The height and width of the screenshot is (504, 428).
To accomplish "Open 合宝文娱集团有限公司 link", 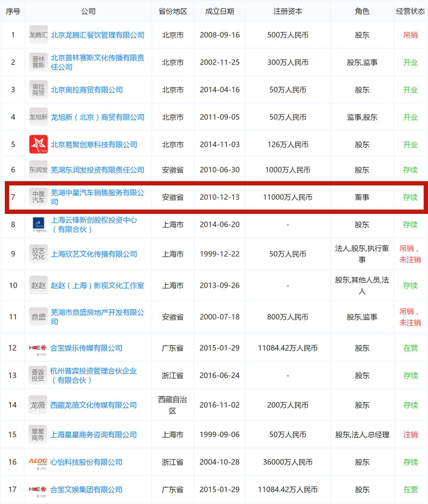I will [x=86, y=490].
